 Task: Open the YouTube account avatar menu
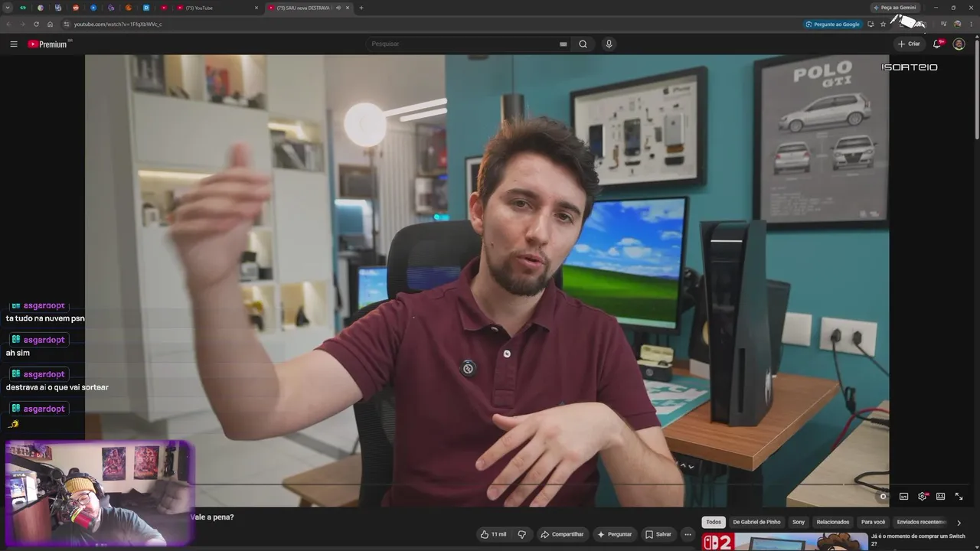(959, 44)
